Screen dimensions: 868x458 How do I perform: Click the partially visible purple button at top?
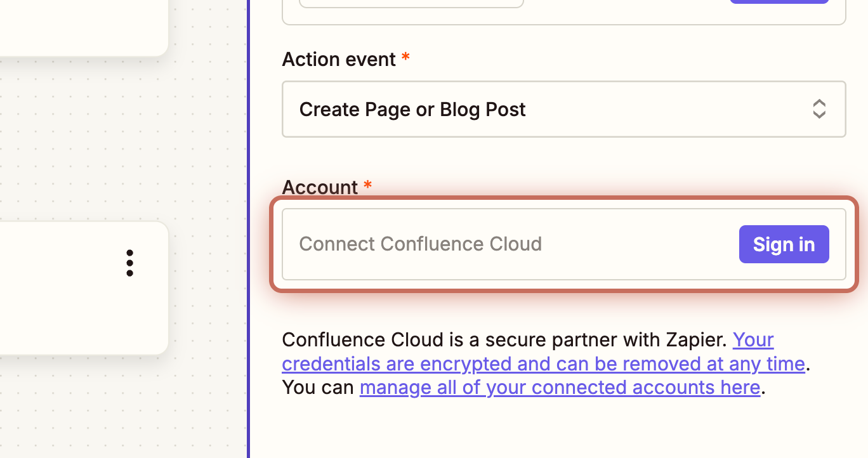(x=779, y=2)
